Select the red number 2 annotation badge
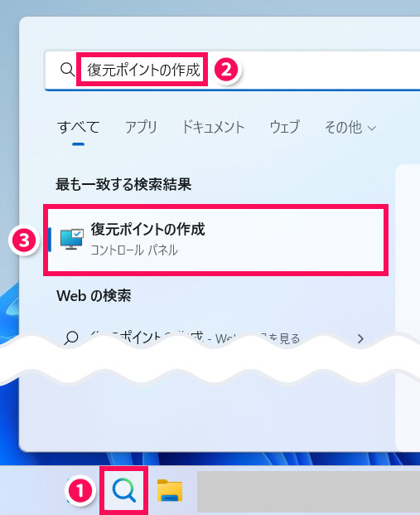This screenshot has height=515, width=420. pos(226,70)
